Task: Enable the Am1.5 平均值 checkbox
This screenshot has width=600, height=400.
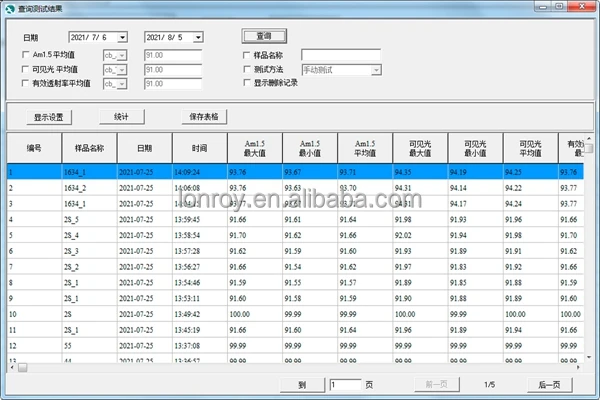Action: click(26, 56)
